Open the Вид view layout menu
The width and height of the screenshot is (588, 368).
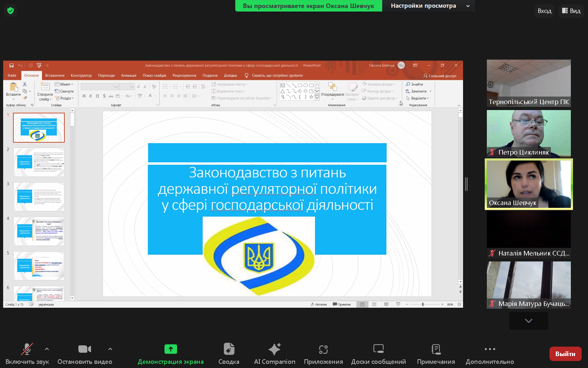point(571,11)
